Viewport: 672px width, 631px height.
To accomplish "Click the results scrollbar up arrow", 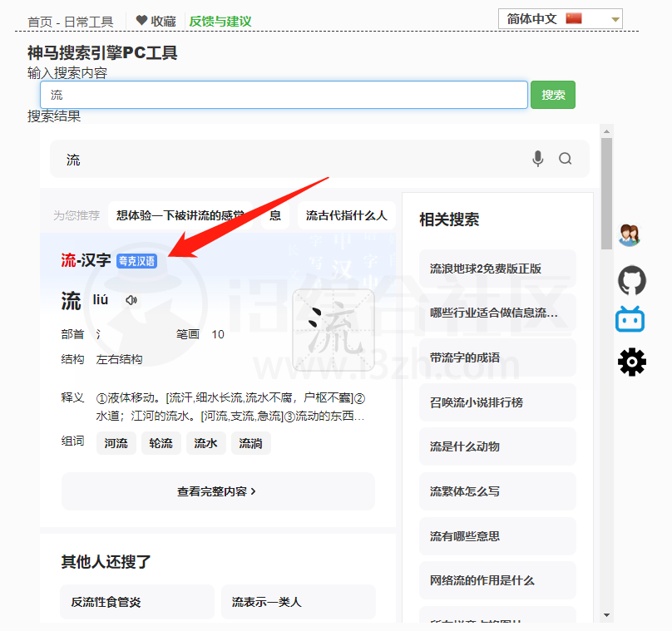I will click(x=606, y=131).
